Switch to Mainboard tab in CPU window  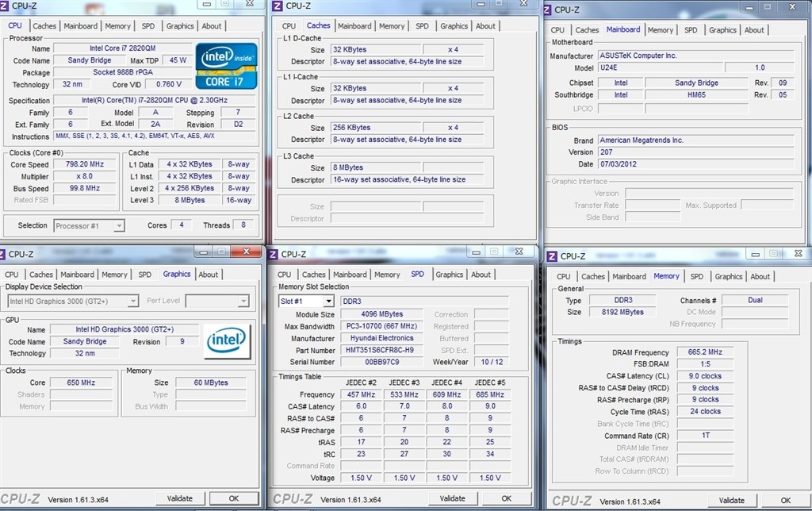tap(80, 26)
